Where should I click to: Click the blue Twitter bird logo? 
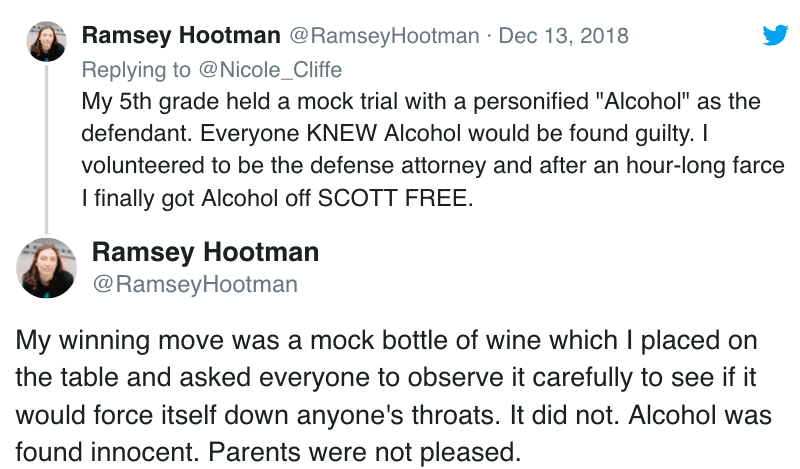click(775, 36)
